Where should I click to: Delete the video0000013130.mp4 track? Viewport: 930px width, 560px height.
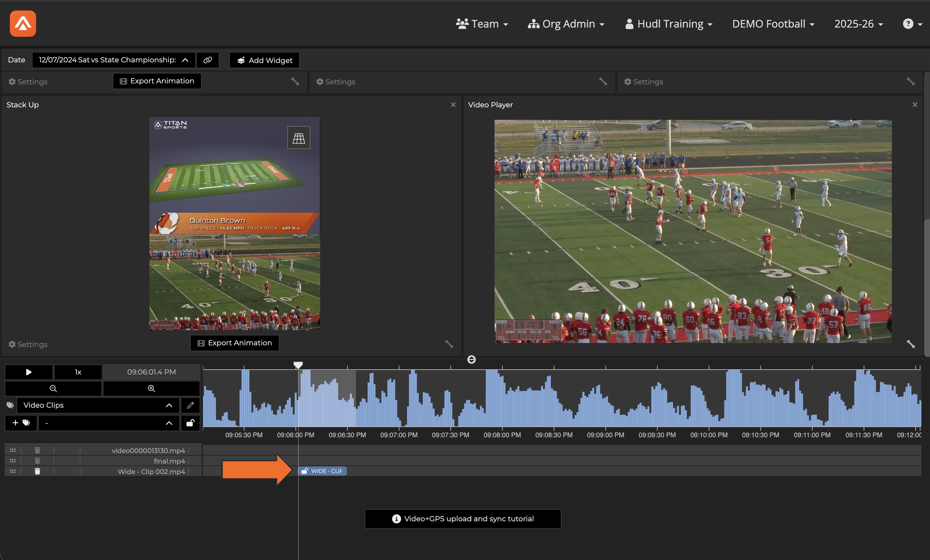point(37,450)
